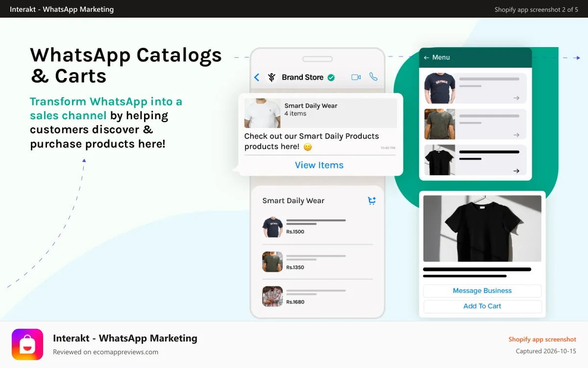The width and height of the screenshot is (588, 368).
Task: Click the navy t-shirt thumbnail in Menu
Action: click(440, 88)
